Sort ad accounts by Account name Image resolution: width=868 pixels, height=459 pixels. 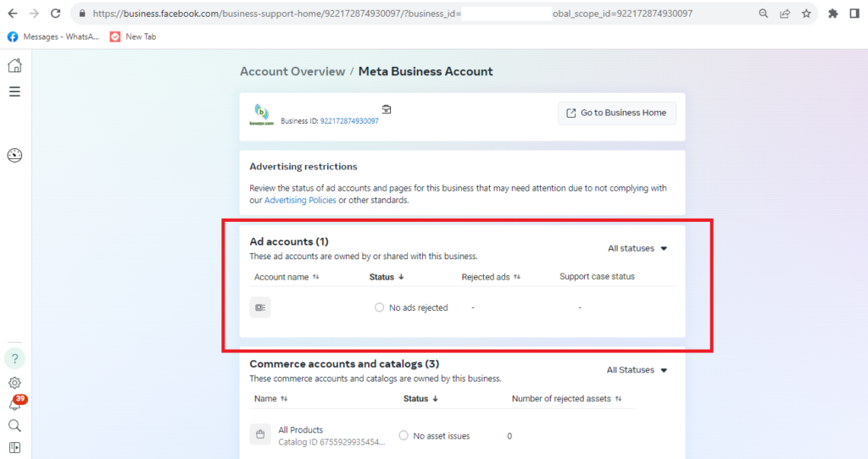point(287,277)
